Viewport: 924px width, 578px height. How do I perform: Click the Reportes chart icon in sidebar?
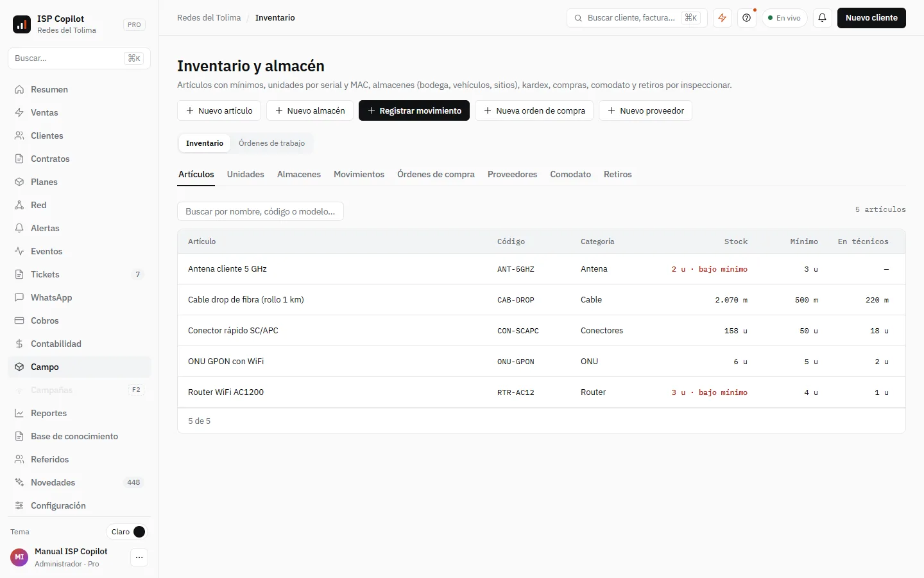coord(19,413)
